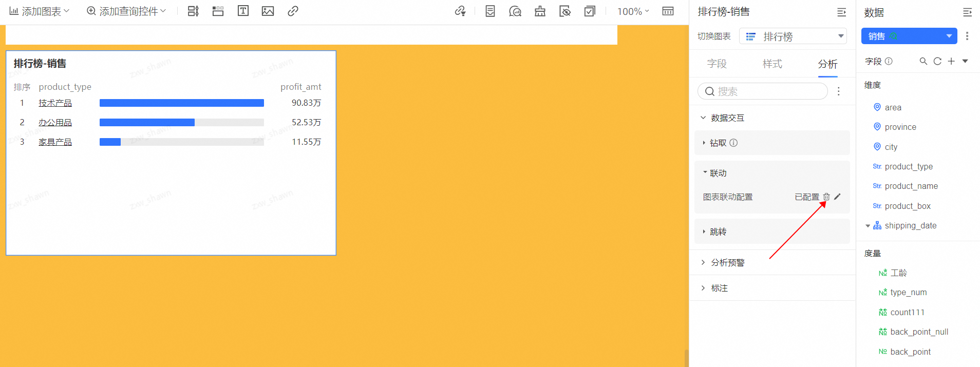Click the refresh icon in 字段 header
Screen dimensions: 980x367
click(937, 61)
